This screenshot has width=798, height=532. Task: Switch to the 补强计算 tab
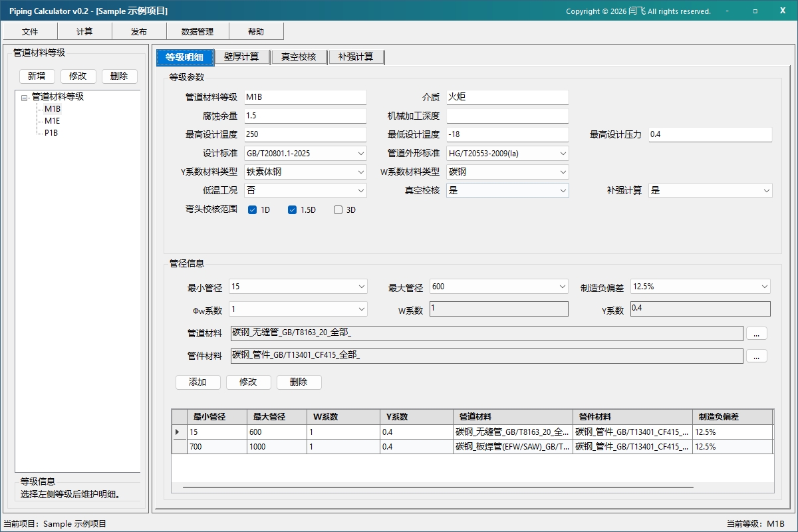(x=356, y=57)
